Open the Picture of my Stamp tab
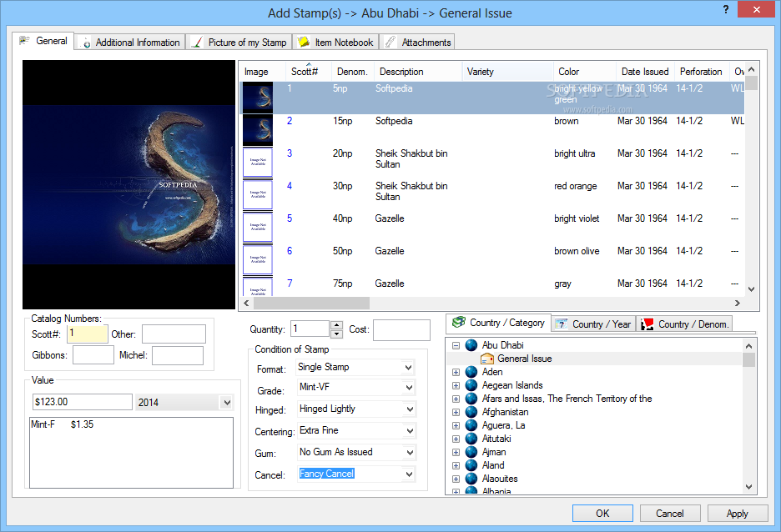Image resolution: width=781 pixels, height=532 pixels. tap(239, 43)
